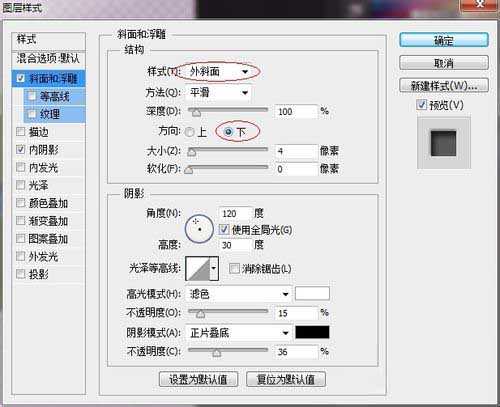Image resolution: width=500 pixels, height=407 pixels.
Task: Click 复位为默认值 button
Action: [x=286, y=379]
